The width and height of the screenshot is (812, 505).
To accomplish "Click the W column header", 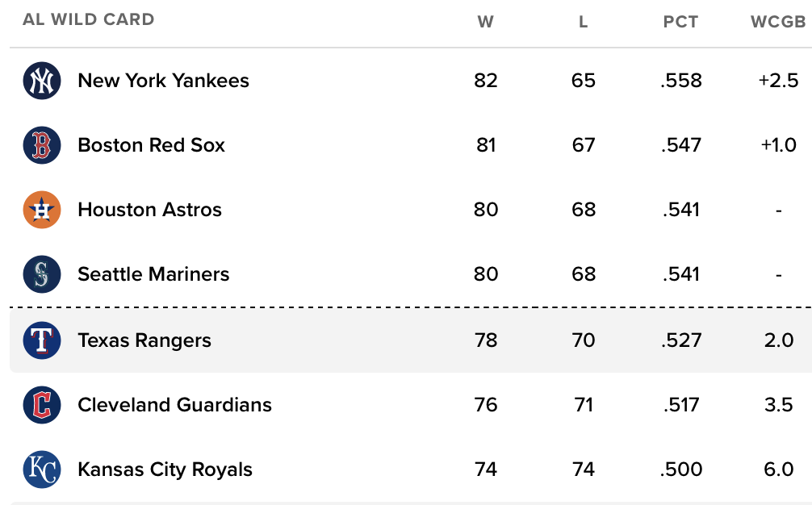I will [x=486, y=22].
